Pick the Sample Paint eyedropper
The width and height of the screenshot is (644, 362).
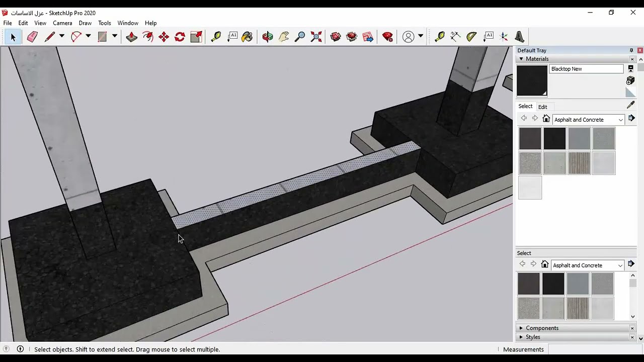[x=630, y=105]
